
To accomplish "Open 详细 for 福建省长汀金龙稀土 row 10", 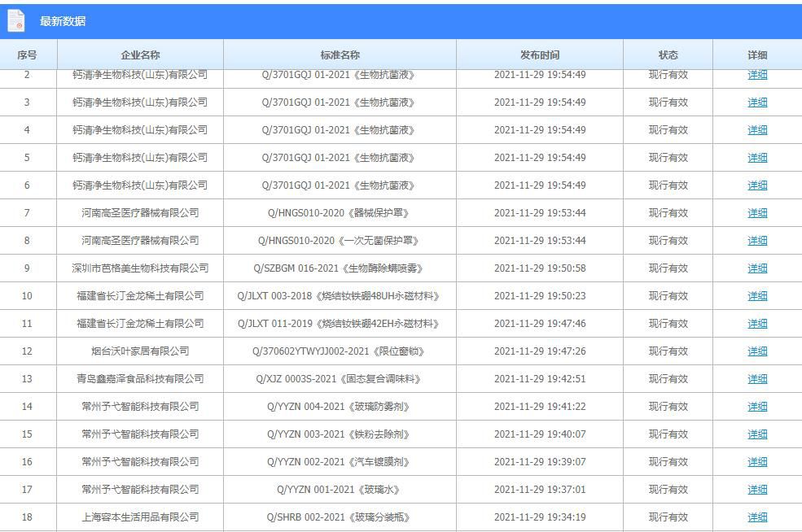I will click(x=756, y=296).
